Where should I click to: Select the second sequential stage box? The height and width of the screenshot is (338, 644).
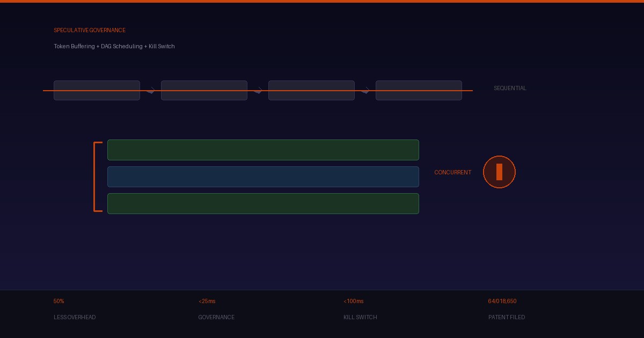point(204,90)
